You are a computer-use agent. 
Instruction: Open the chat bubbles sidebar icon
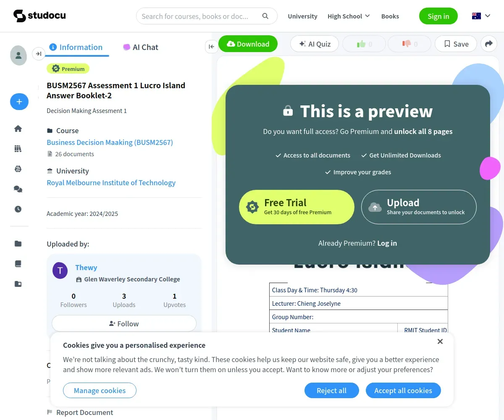click(18, 189)
